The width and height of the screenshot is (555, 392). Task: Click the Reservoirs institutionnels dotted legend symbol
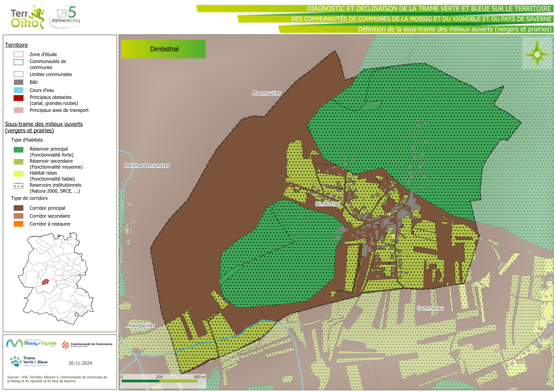point(19,186)
